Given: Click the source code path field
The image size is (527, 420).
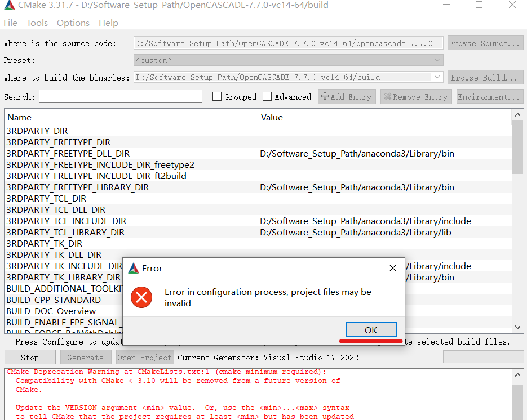Looking at the screenshot, I should tap(289, 43).
